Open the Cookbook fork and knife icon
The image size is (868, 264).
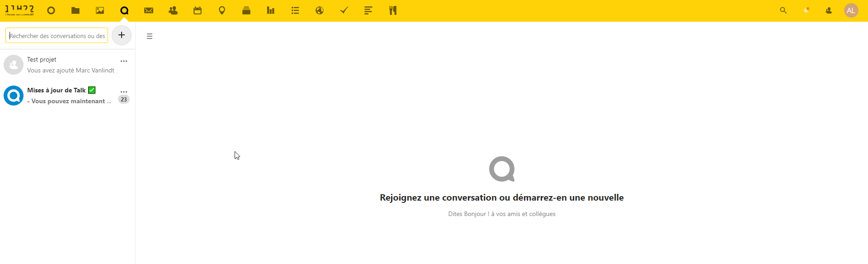tap(393, 10)
